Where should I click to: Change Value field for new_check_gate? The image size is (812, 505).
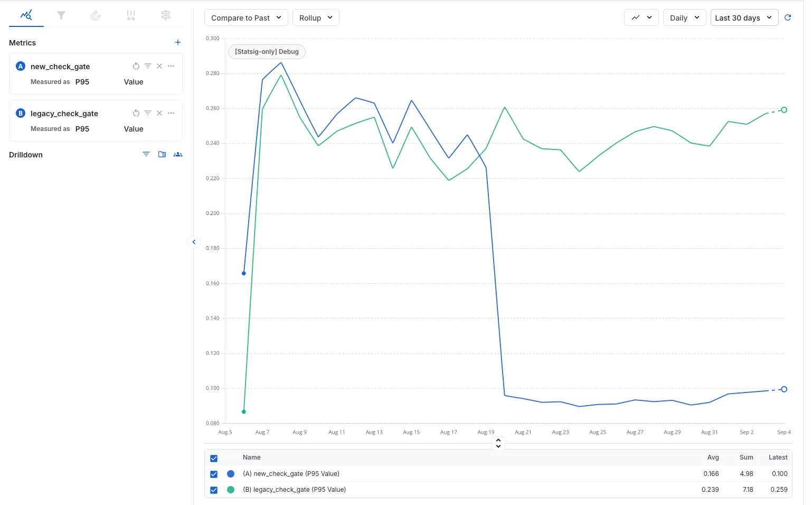coord(134,82)
